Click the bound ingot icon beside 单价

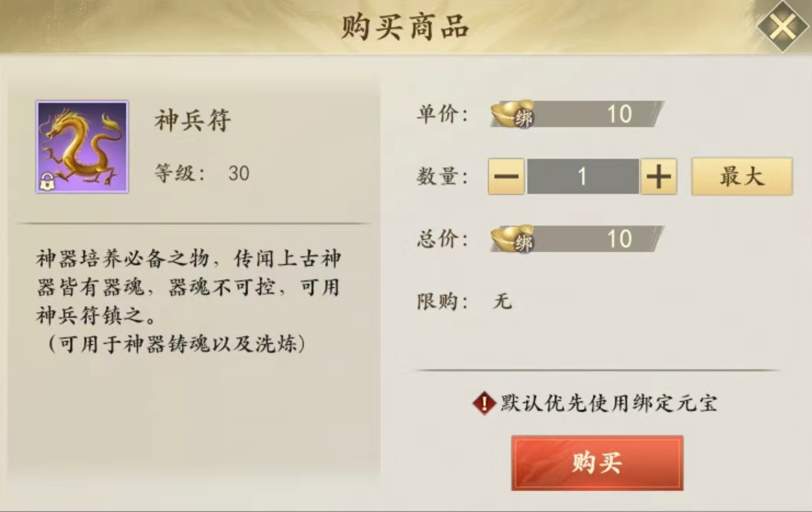point(512,114)
